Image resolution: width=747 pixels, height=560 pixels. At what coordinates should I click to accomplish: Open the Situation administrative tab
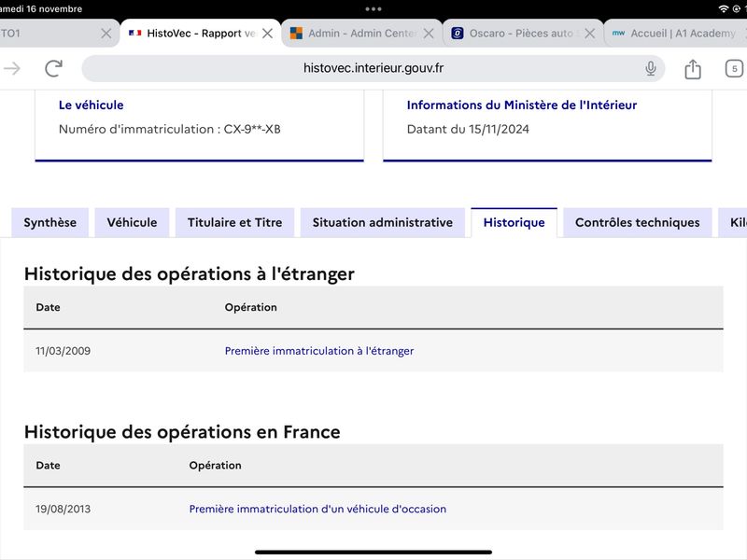pyautogui.click(x=383, y=222)
